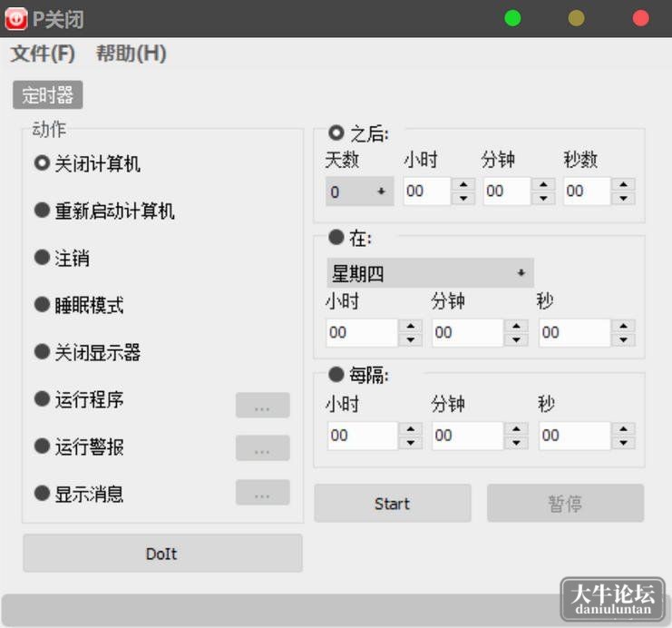Click the red circle close button
The width and height of the screenshot is (672, 628).
click(x=641, y=18)
